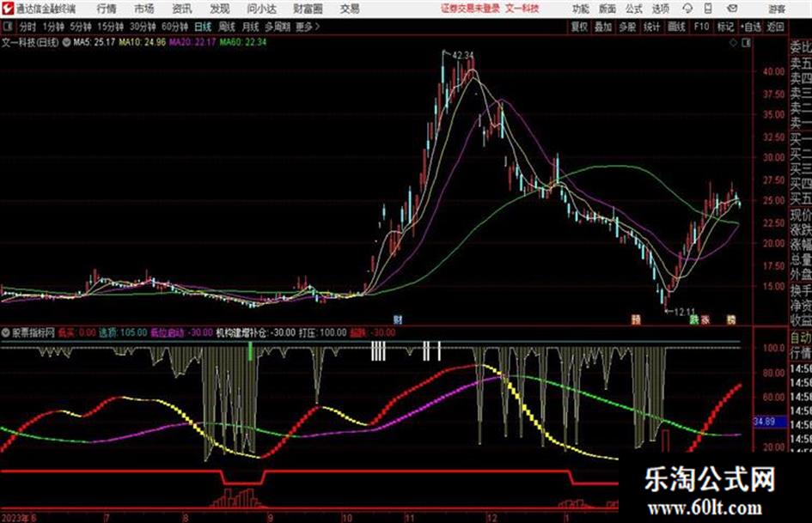The width and height of the screenshot is (812, 523).
Task: Click the 通达信 red logo icon
Action: click(9, 9)
